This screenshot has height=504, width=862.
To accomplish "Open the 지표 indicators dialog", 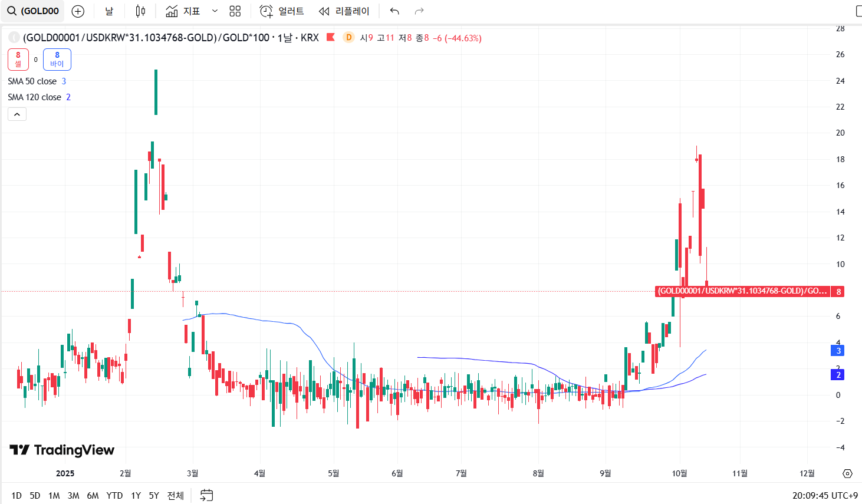I will [x=183, y=11].
